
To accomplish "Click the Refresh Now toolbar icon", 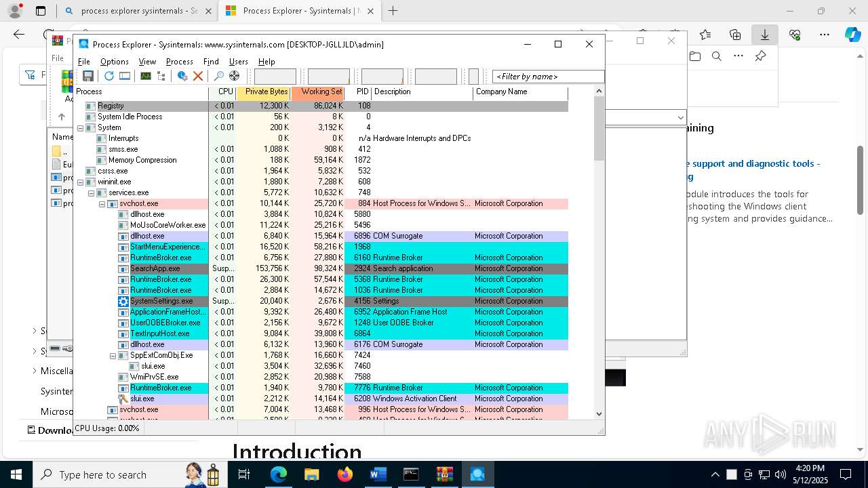I will tap(108, 76).
